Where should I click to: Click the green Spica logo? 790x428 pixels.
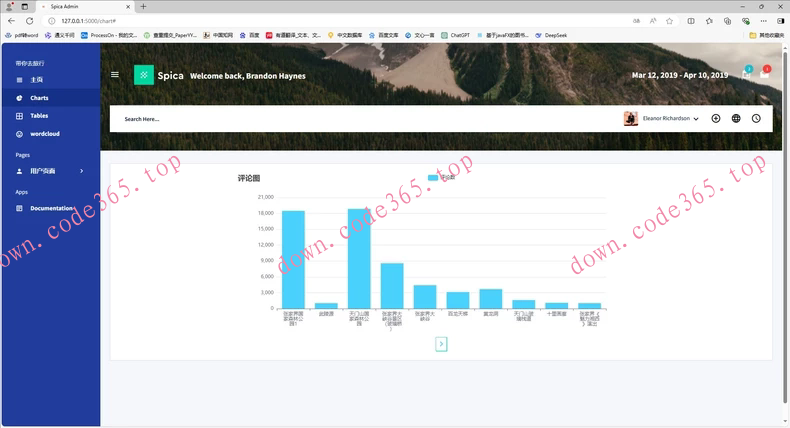[144, 75]
